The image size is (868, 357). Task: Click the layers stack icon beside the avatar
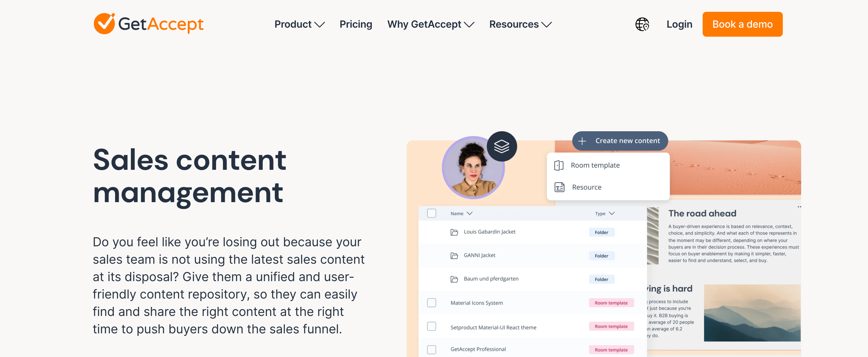[502, 146]
